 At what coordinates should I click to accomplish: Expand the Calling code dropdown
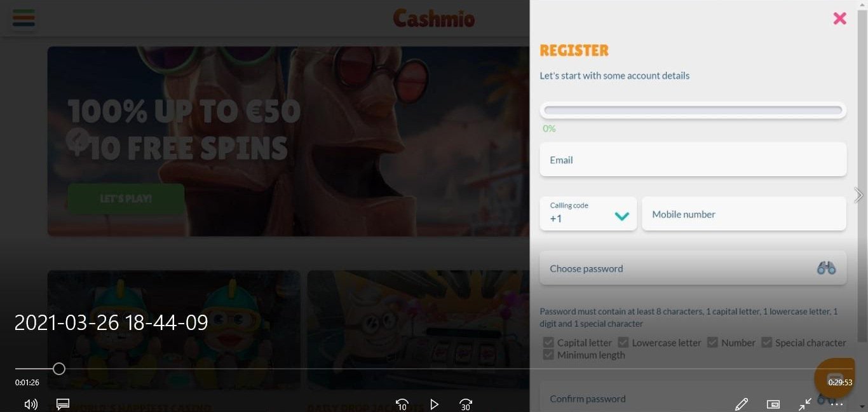tap(588, 213)
